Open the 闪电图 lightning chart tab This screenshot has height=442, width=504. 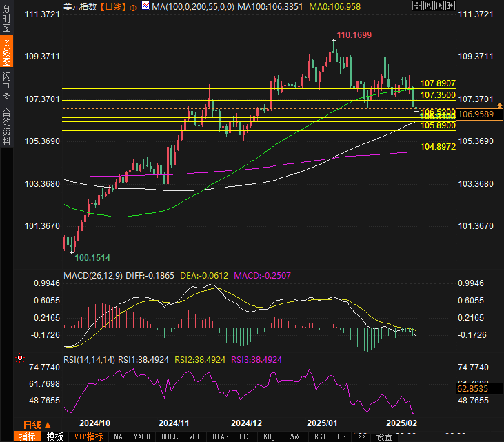point(6,86)
